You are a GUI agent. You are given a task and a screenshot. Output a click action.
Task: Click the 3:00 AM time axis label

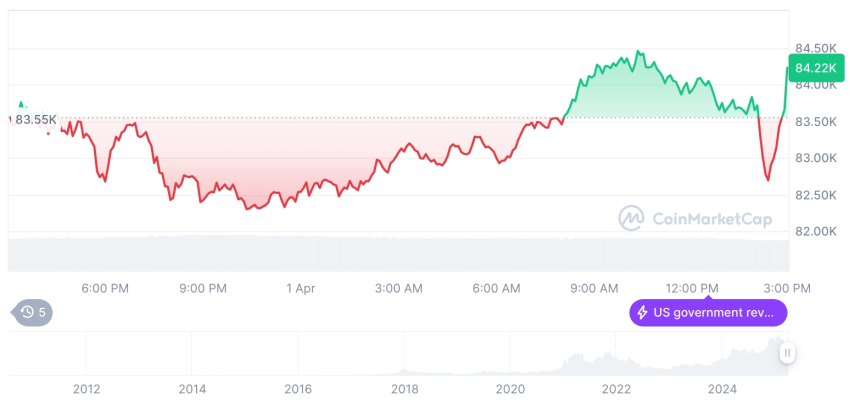point(398,288)
